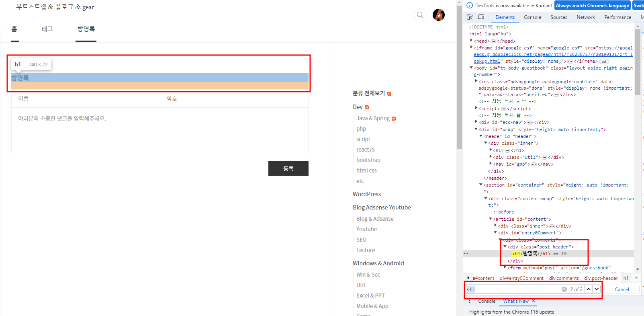
Task: Expand the nav id gnb node
Action: 491,164
